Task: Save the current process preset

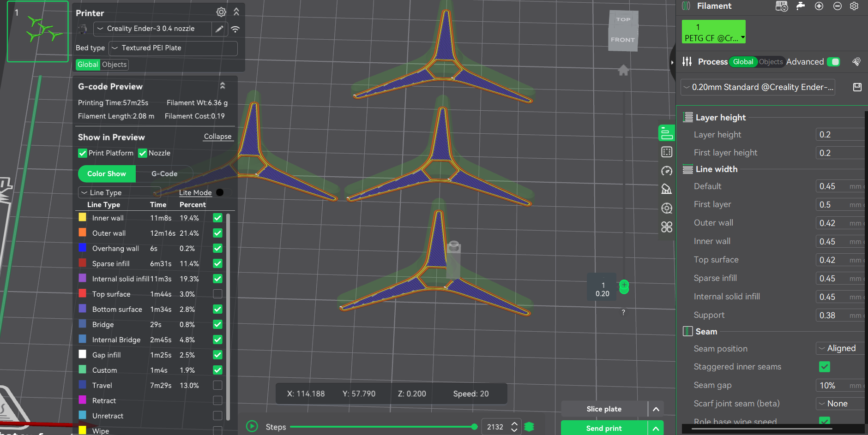Action: pos(857,87)
